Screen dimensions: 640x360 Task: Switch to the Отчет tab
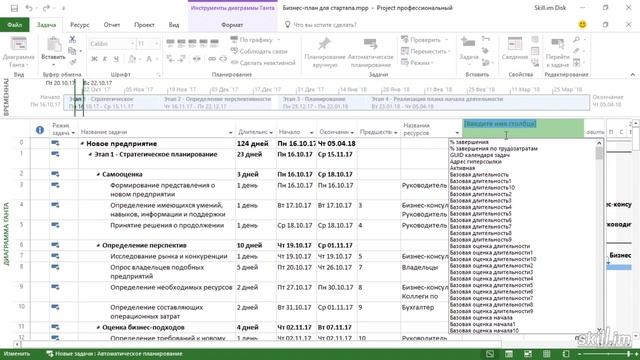click(111, 25)
